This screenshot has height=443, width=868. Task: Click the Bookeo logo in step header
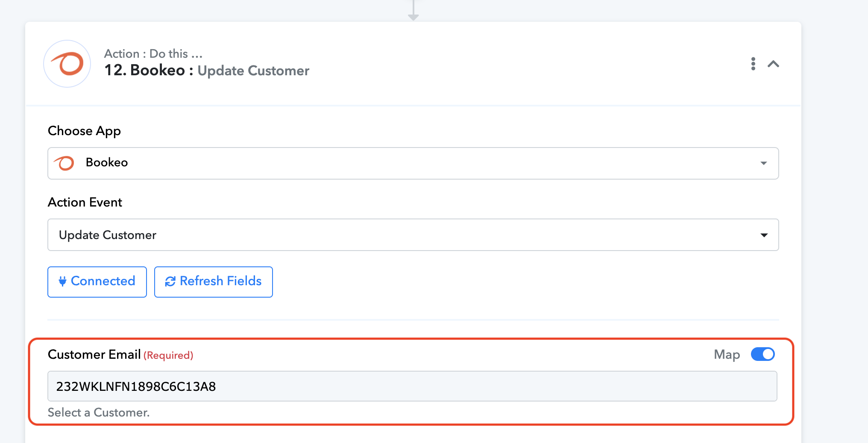tap(67, 64)
